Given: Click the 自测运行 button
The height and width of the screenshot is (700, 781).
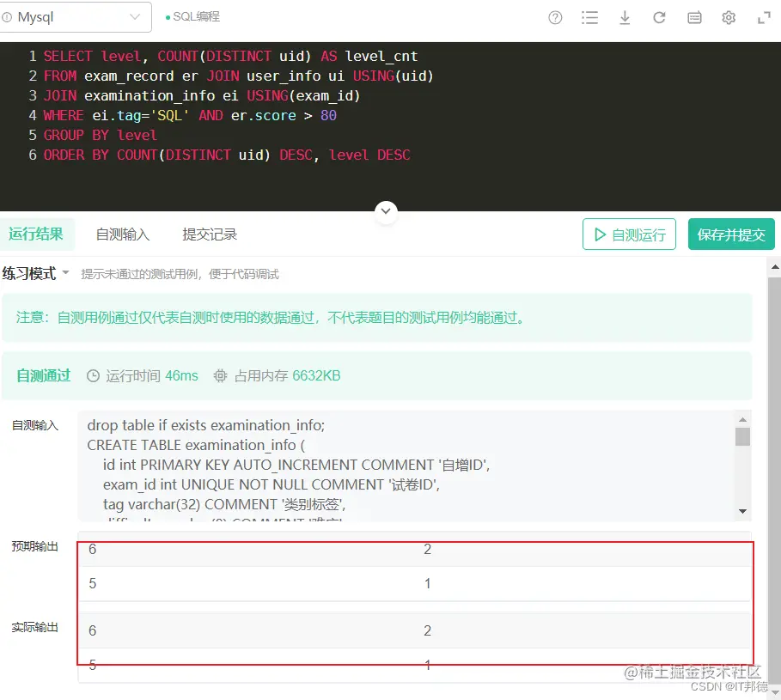Looking at the screenshot, I should click(x=629, y=234).
